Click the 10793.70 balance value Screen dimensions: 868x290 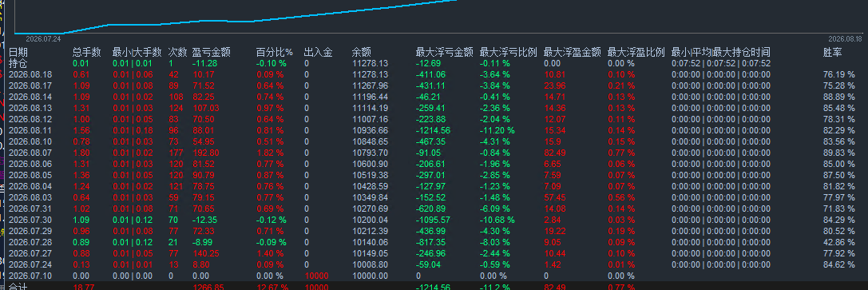pyautogui.click(x=371, y=153)
